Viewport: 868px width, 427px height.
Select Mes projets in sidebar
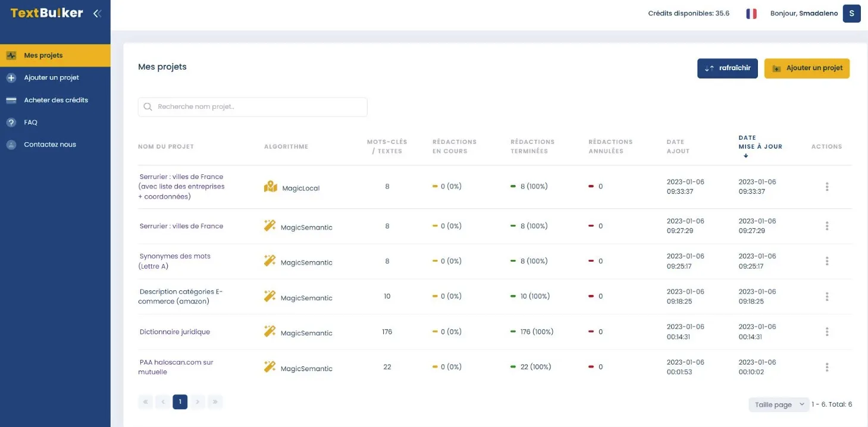43,55
